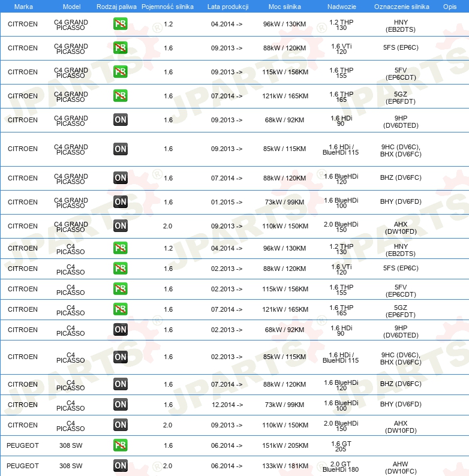Click petrol icon for C4 Grand Picasso 1.2 THP 130

point(121,23)
